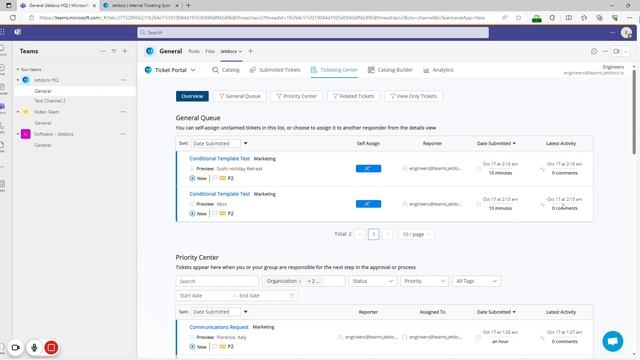Open the Posts tab

pos(194,51)
